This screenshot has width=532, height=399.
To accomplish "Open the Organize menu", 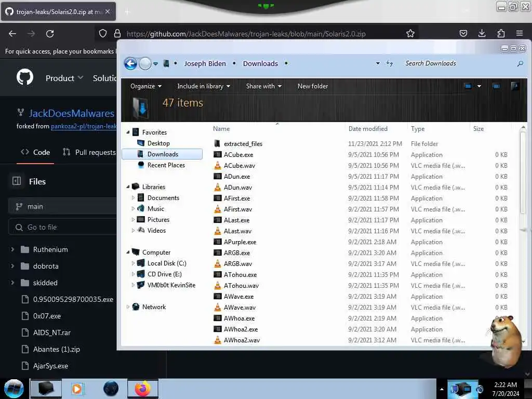I will (x=146, y=86).
